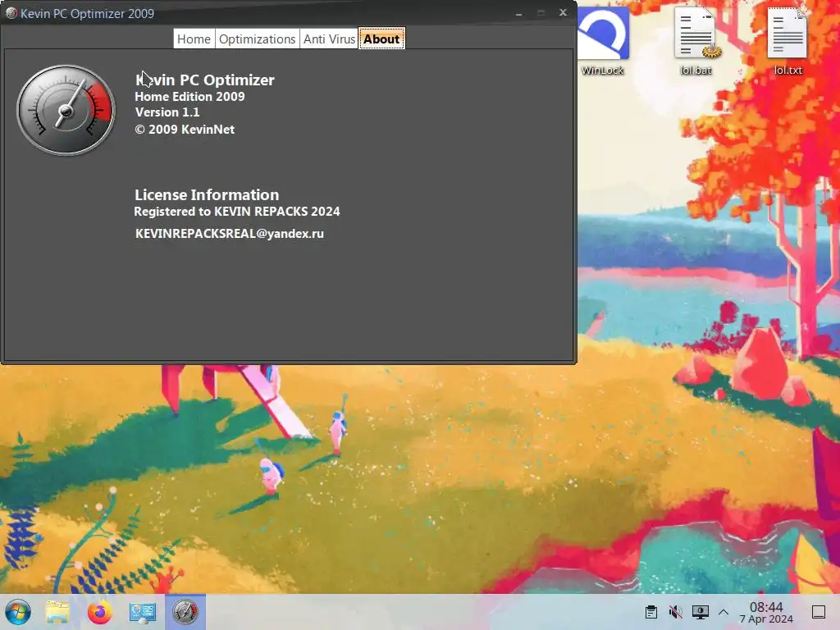Image resolution: width=840 pixels, height=630 pixels.
Task: Click the speedometer gauge logo
Action: click(66, 111)
